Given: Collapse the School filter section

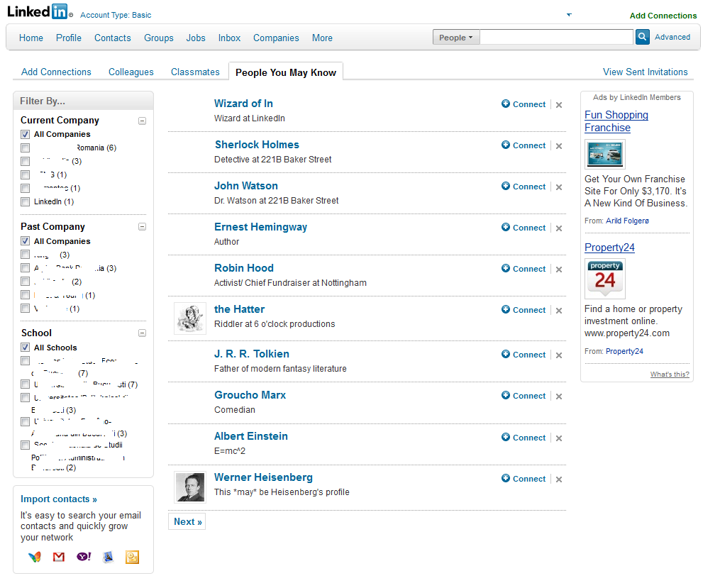Looking at the screenshot, I should (142, 333).
